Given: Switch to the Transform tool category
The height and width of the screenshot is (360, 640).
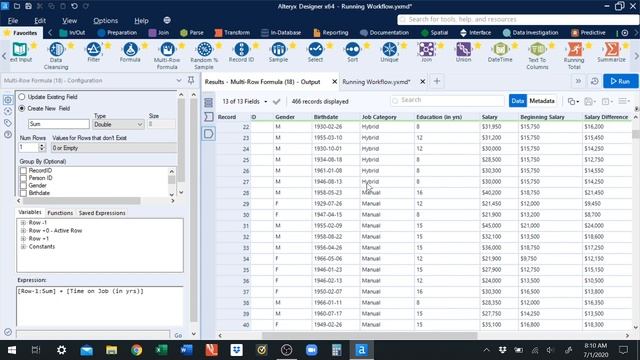Looking at the screenshot, I should pyautogui.click(x=232, y=33).
